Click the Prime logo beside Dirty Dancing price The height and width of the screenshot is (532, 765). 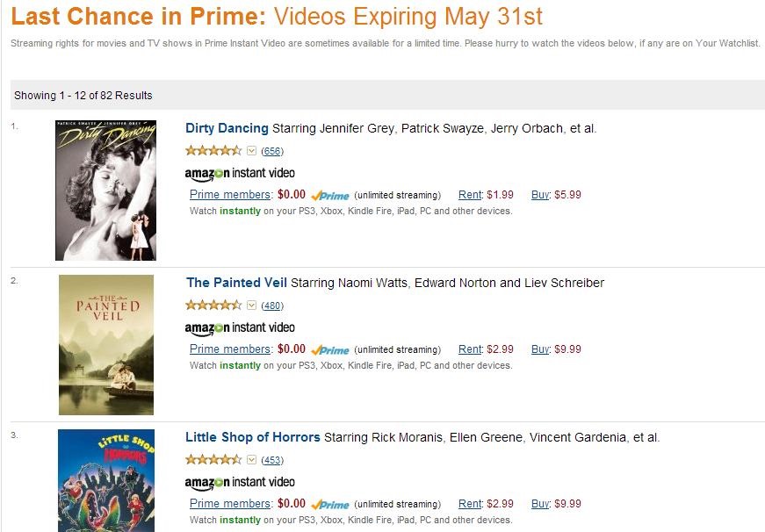pyautogui.click(x=330, y=196)
